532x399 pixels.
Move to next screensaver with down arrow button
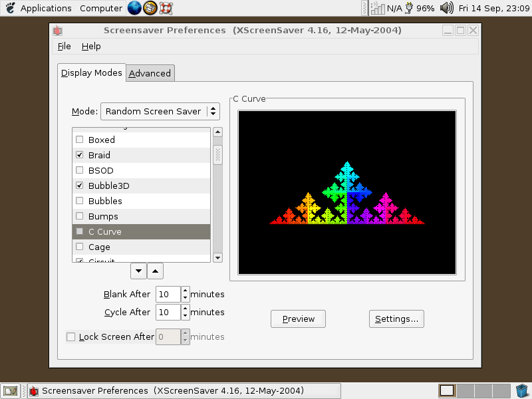point(138,271)
